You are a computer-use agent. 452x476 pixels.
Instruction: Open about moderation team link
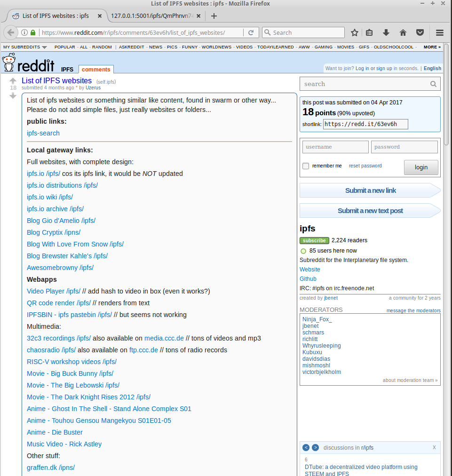[410, 381]
